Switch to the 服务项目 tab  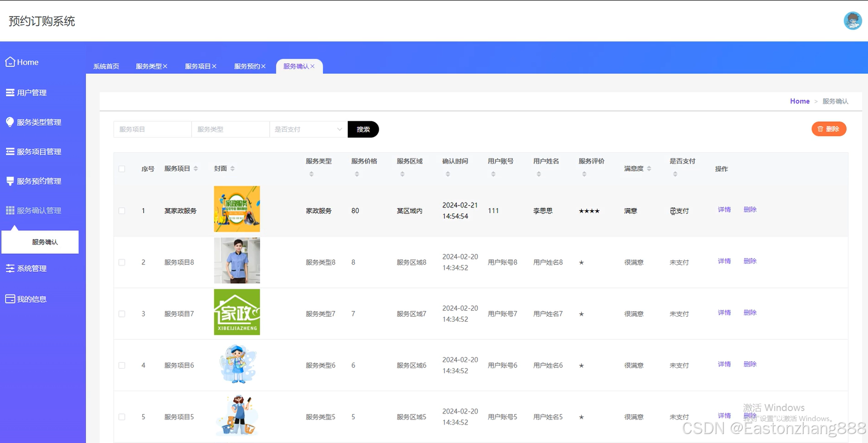point(198,66)
